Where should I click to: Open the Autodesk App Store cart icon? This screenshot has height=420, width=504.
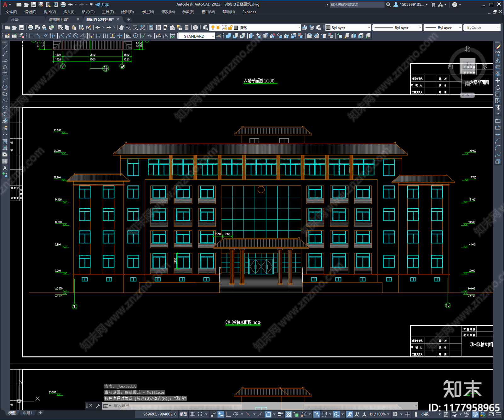pos(433,4)
